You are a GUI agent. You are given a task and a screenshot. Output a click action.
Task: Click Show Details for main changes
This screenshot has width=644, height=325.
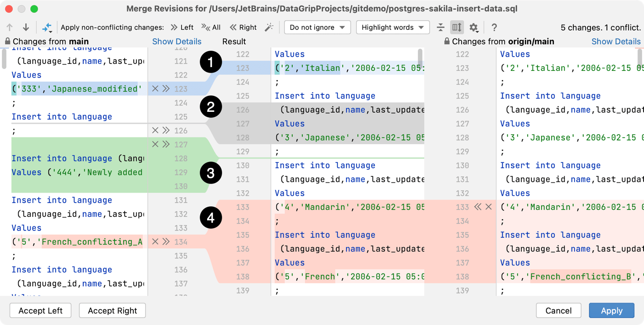click(177, 41)
